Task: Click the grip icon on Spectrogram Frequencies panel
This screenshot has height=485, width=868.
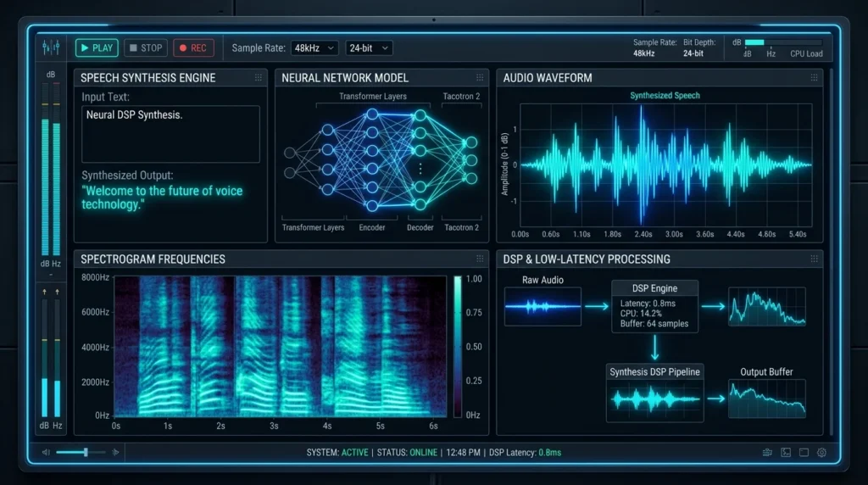Action: point(480,259)
